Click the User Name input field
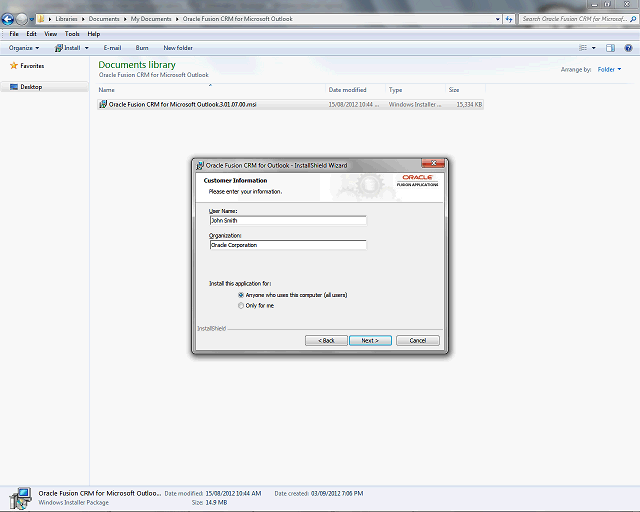The width and height of the screenshot is (640, 512). [288, 220]
